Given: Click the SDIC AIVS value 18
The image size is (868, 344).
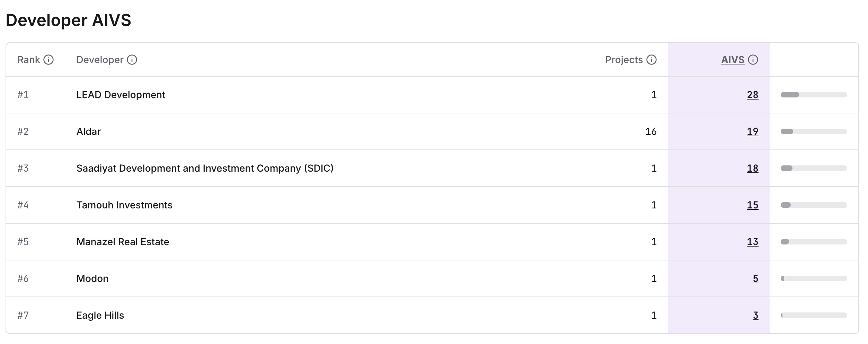Looking at the screenshot, I should click(x=752, y=169).
